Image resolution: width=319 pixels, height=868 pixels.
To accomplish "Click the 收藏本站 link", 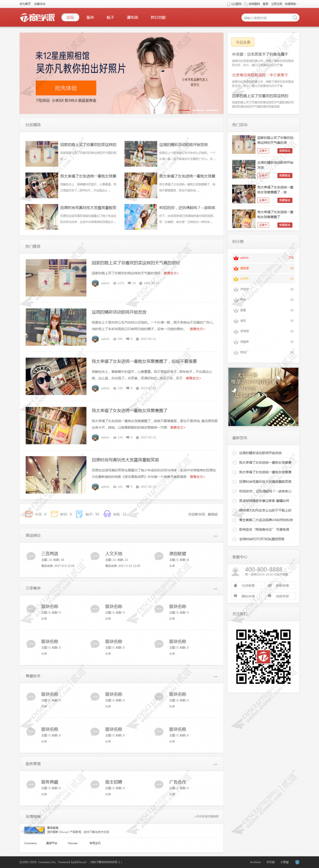I will point(40,4).
